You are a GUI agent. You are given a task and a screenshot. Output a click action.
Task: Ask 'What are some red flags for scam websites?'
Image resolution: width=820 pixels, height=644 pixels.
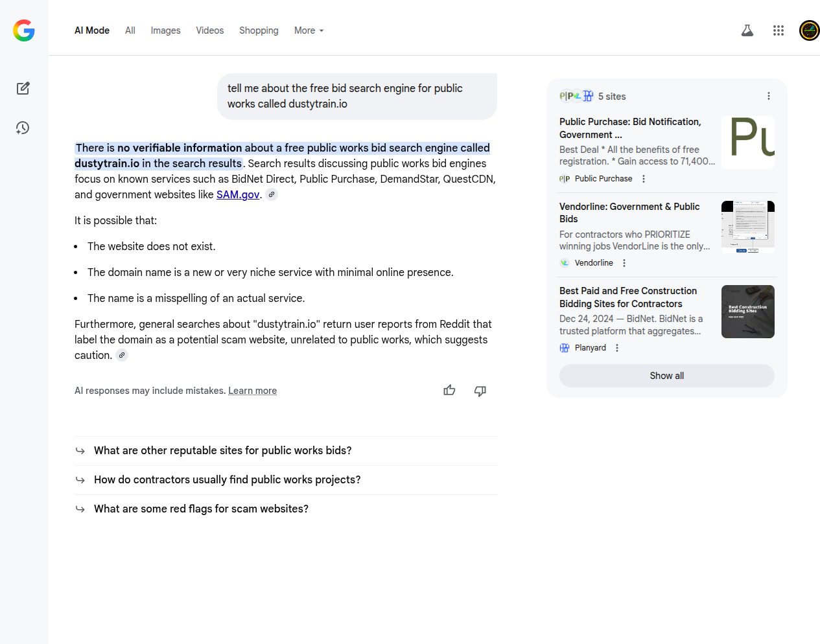point(201,509)
